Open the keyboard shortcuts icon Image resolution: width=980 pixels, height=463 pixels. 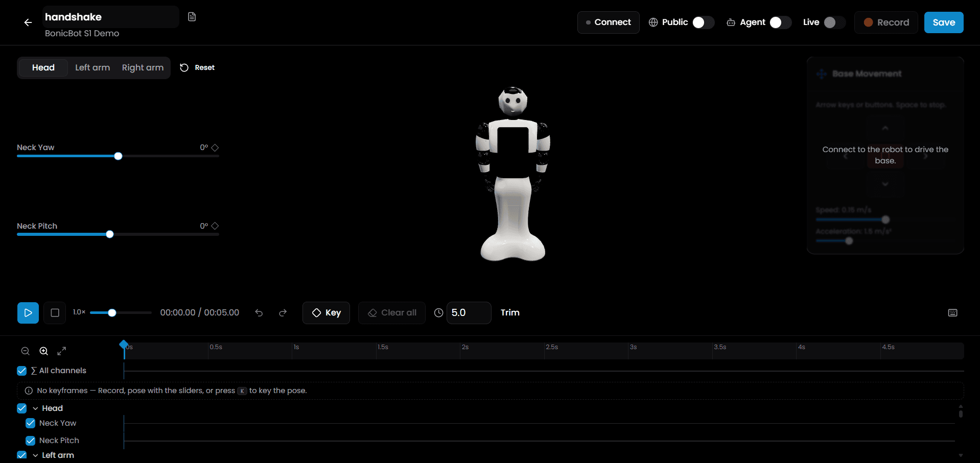(953, 313)
